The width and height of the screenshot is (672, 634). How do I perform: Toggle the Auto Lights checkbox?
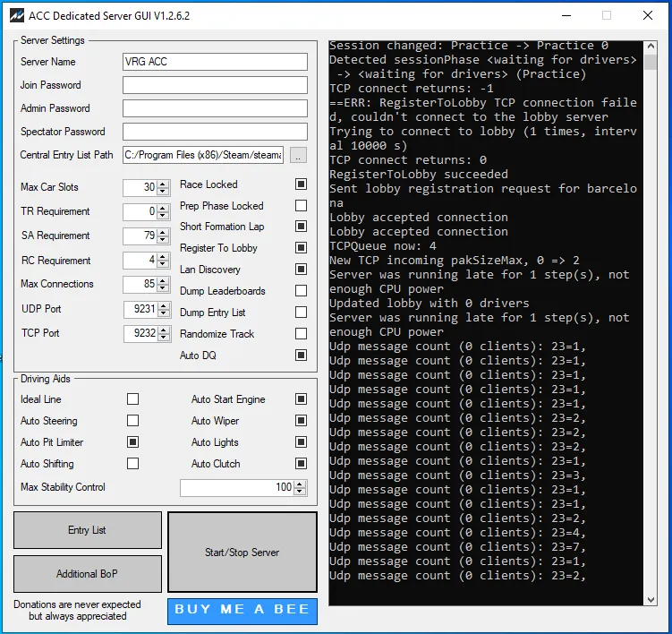[302, 442]
